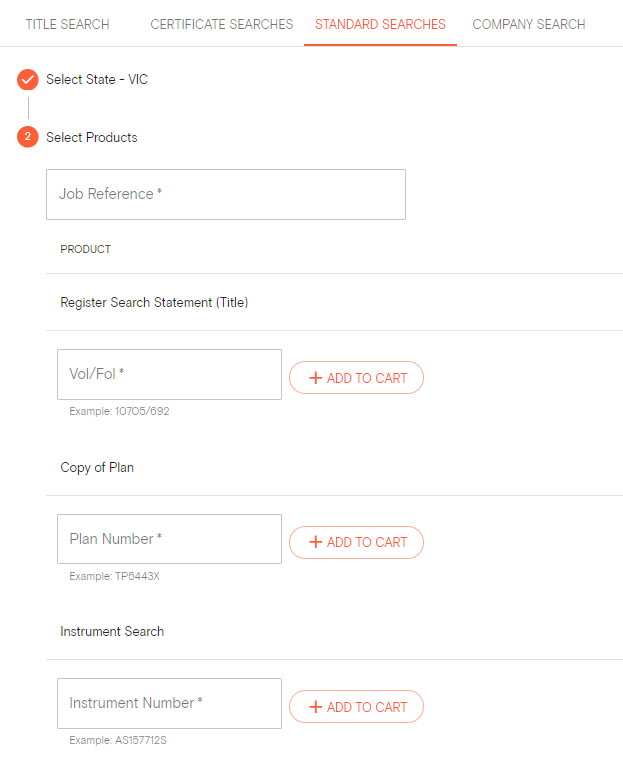Click plus icon beside Vol/Fol field
This screenshot has width=623, height=757.
click(315, 378)
